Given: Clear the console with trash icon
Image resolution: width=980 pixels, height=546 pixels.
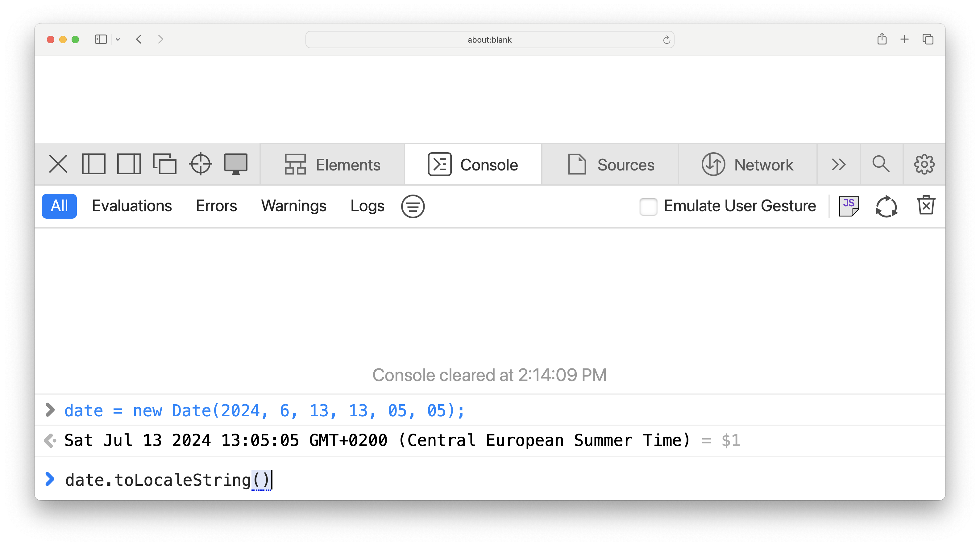Looking at the screenshot, I should pyautogui.click(x=926, y=206).
